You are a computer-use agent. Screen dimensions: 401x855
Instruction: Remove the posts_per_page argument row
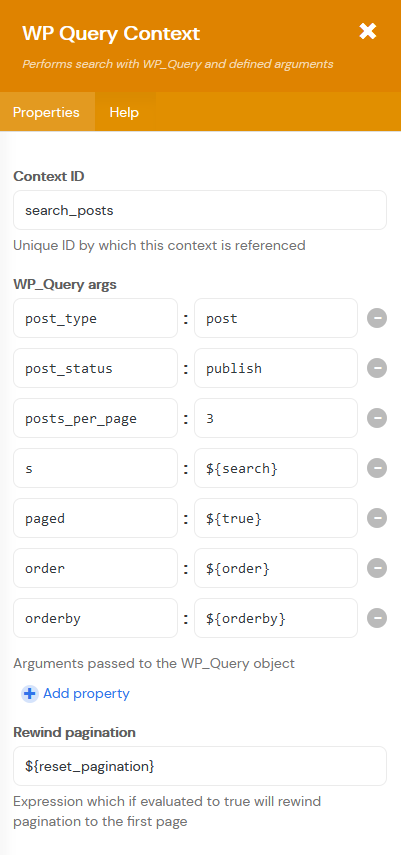click(x=377, y=418)
